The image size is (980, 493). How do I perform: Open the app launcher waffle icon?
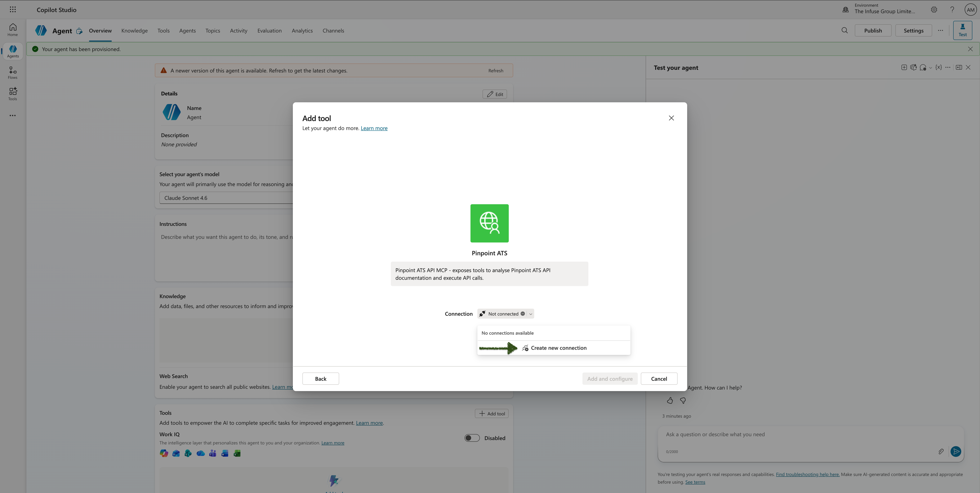[x=13, y=10]
